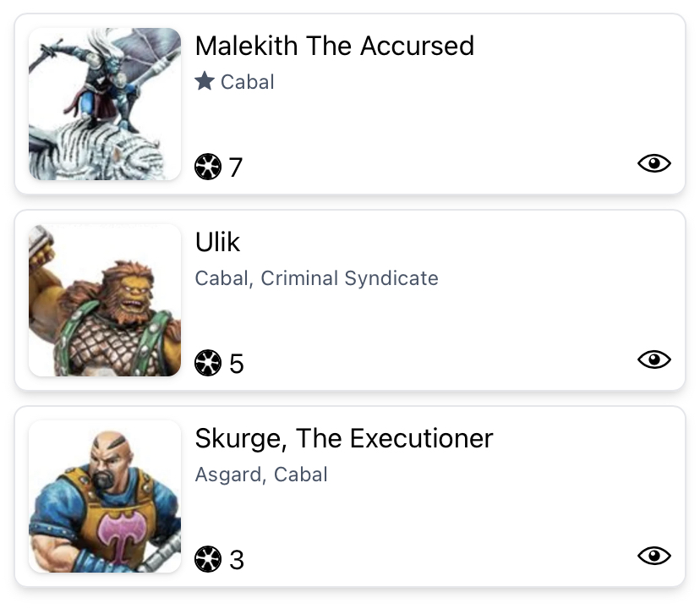Click threat value 7 on Malekith's card
This screenshot has height=609, width=700.
click(x=236, y=167)
